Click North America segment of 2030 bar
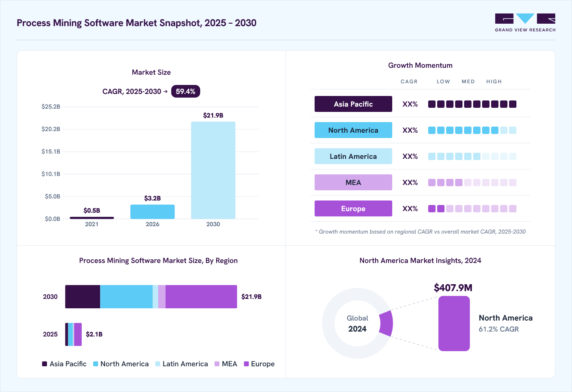Image resolution: width=572 pixels, height=392 pixels. tap(126, 296)
